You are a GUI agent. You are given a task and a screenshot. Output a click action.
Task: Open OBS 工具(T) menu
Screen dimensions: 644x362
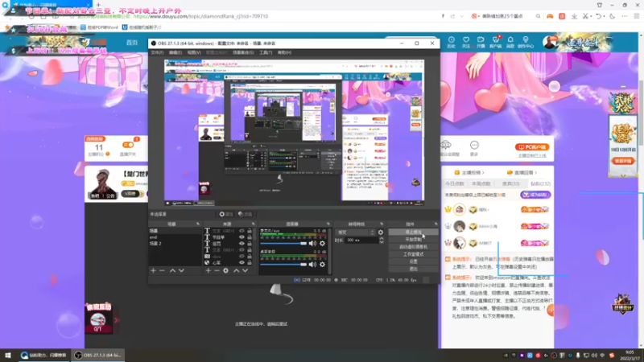click(x=266, y=52)
